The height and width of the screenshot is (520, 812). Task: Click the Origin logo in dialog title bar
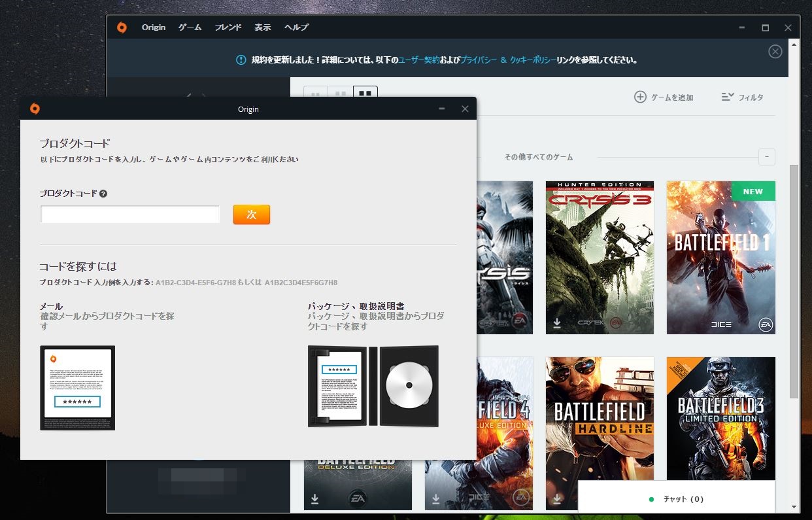[35, 109]
